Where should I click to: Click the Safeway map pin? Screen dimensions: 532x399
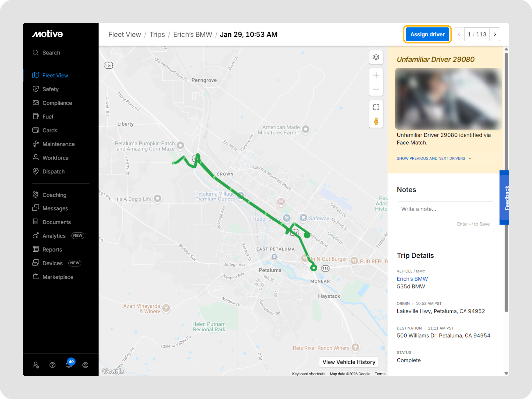click(x=303, y=217)
